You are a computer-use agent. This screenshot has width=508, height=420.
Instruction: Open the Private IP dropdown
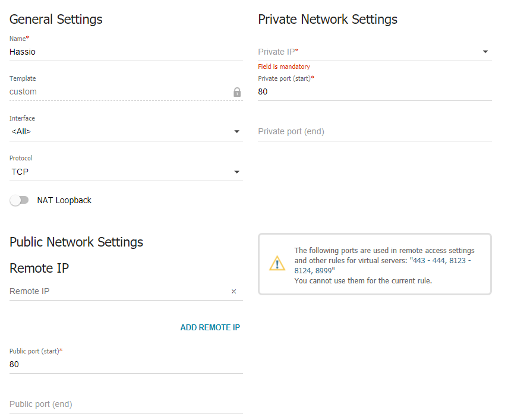pyautogui.click(x=485, y=52)
